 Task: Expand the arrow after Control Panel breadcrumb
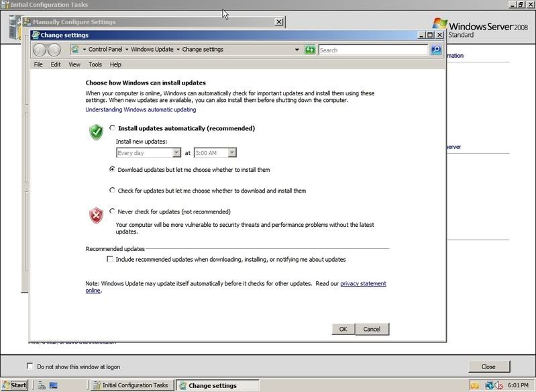coord(127,50)
